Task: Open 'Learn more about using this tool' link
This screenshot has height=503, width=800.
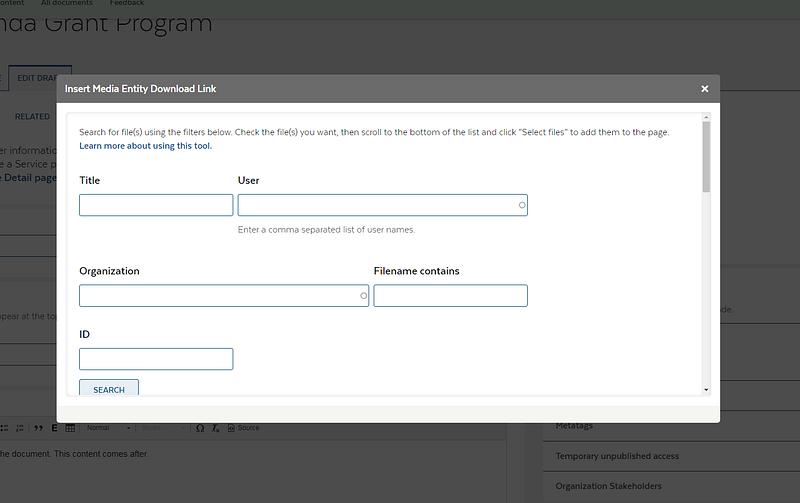Action: [x=145, y=146]
